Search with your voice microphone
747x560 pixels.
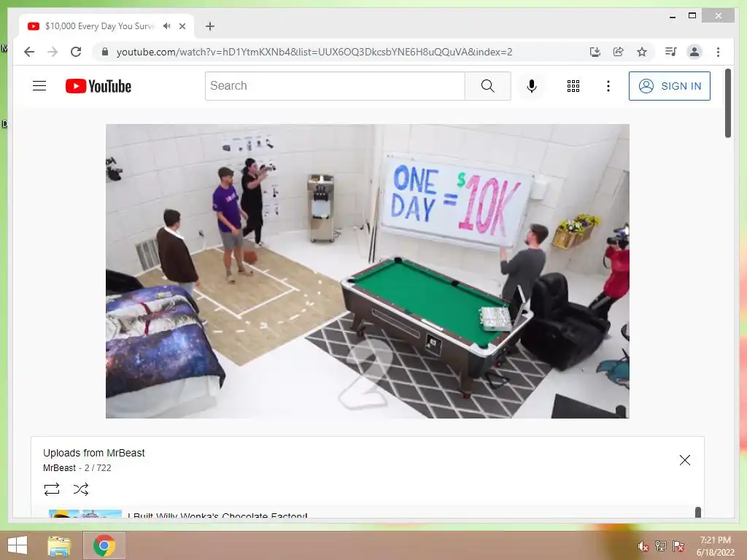pyautogui.click(x=532, y=86)
